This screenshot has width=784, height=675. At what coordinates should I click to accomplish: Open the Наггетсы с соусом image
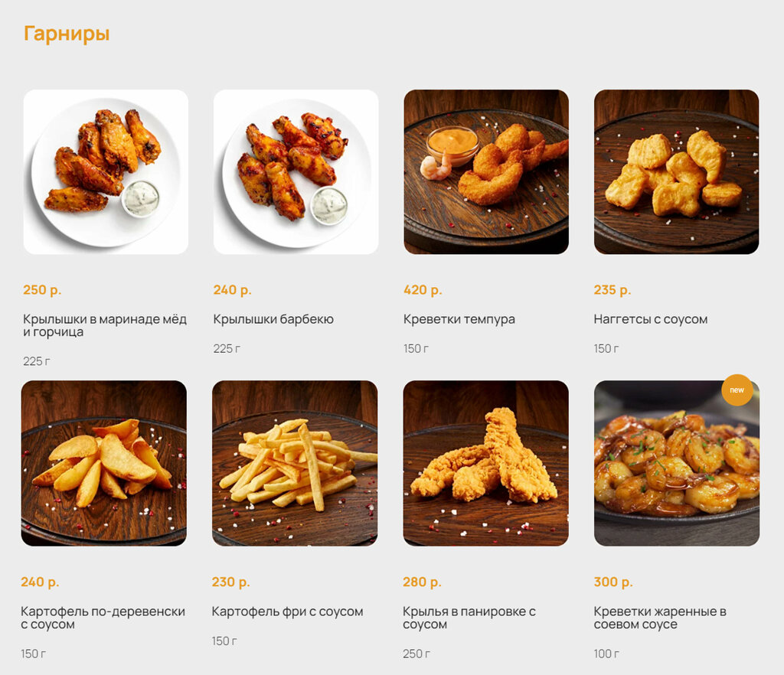(x=676, y=172)
